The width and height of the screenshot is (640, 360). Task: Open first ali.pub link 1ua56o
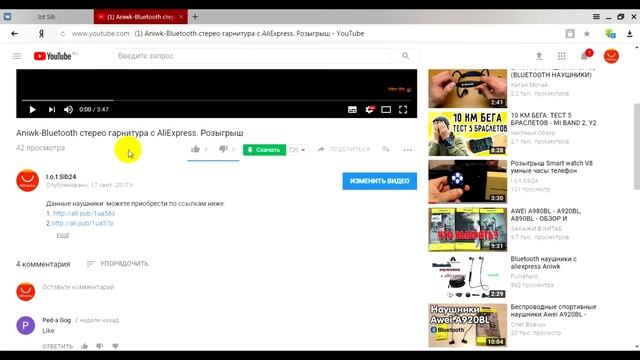click(x=84, y=213)
